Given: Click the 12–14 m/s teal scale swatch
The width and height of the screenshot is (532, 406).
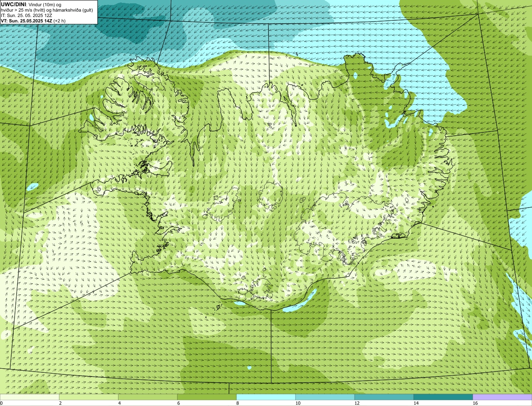Looking at the screenshot, I should 384,397.
